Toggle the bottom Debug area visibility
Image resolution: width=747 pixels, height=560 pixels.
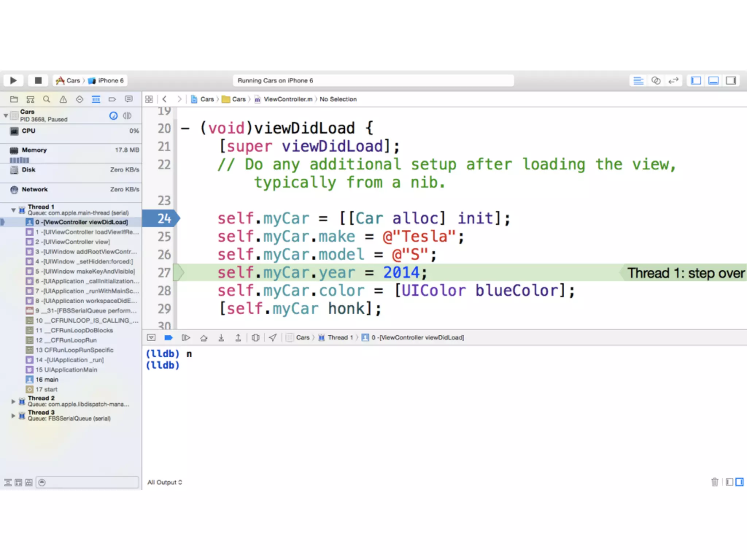(713, 80)
